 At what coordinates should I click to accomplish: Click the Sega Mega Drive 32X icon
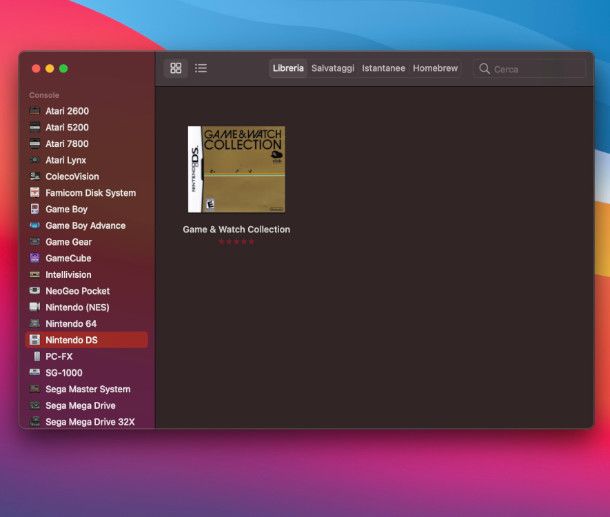point(35,421)
